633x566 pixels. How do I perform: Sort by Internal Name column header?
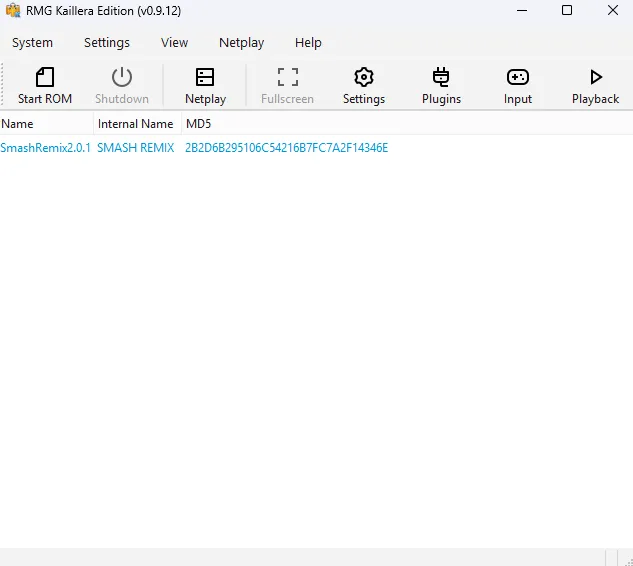pyautogui.click(x=137, y=124)
